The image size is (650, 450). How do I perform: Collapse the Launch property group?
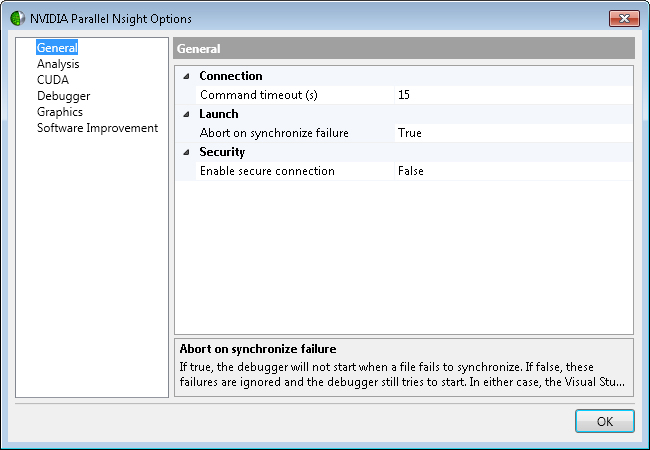tap(185, 114)
